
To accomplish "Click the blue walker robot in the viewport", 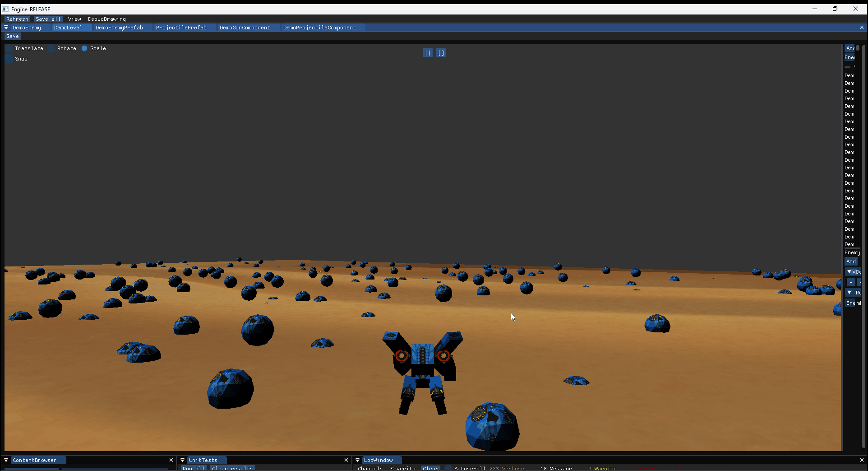I will (422, 370).
